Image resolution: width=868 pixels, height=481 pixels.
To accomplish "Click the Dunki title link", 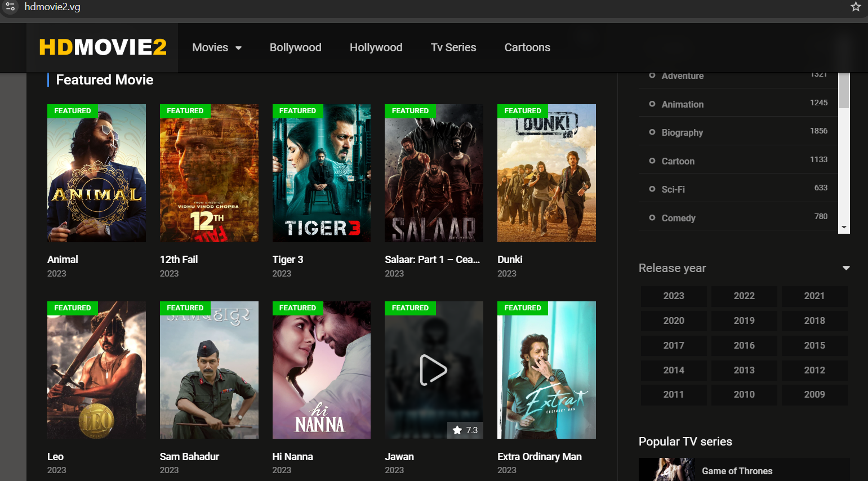I will (510, 260).
